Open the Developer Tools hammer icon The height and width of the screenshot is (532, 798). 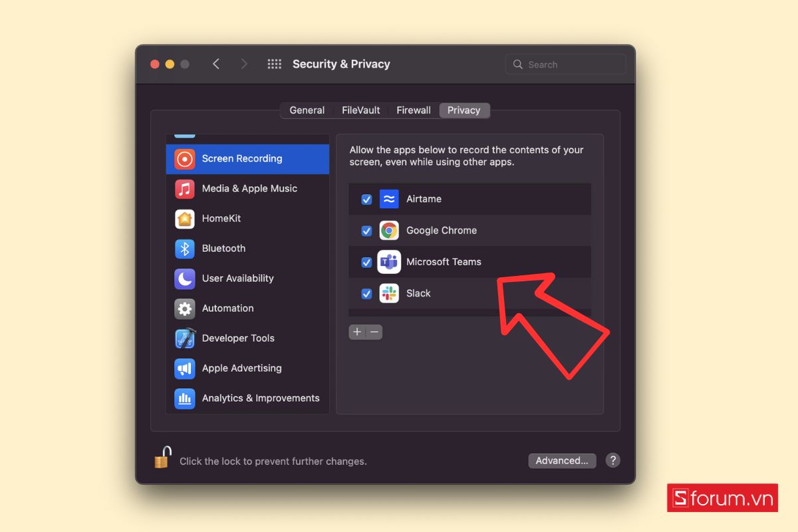(x=185, y=338)
